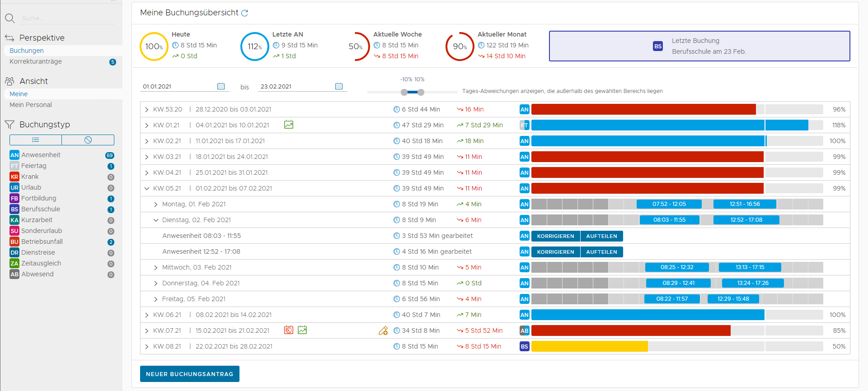Switch to Mein Personal view
The image size is (868, 391).
coord(31,105)
